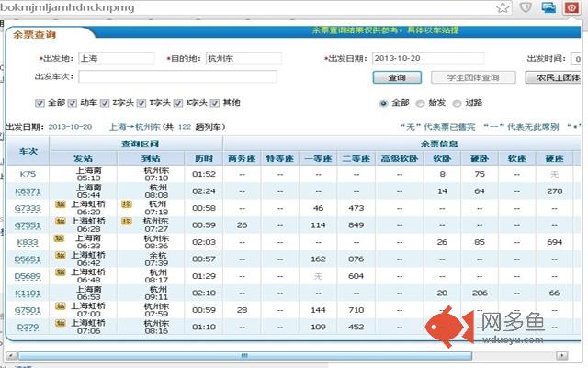Select the 始发 radio button
The height and width of the screenshot is (368, 588).
point(420,103)
